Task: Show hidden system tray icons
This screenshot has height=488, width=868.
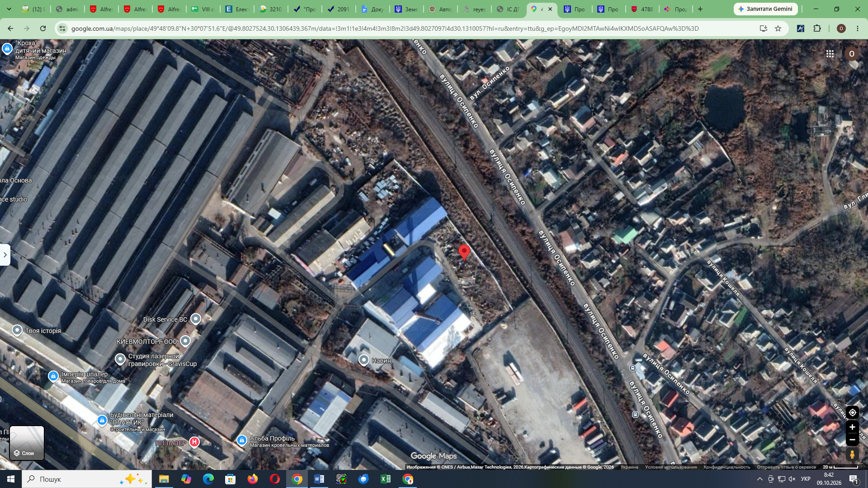Action: [x=759, y=479]
